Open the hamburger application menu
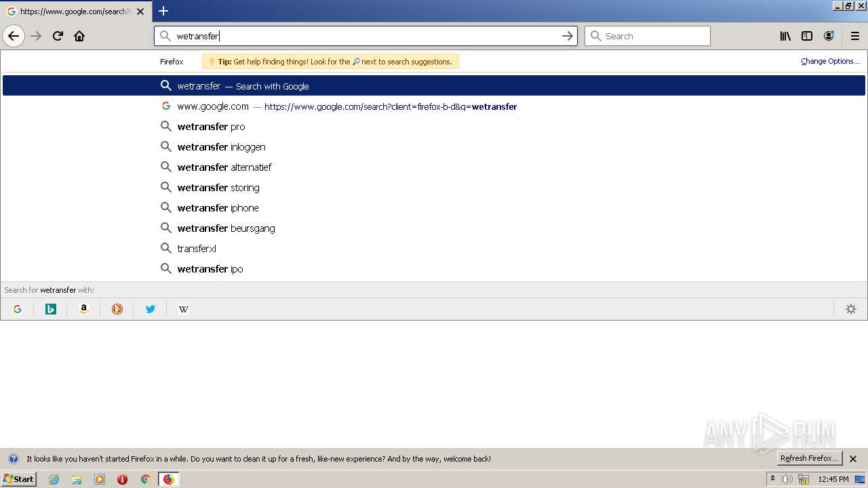Viewport: 868px width, 488px height. [854, 36]
